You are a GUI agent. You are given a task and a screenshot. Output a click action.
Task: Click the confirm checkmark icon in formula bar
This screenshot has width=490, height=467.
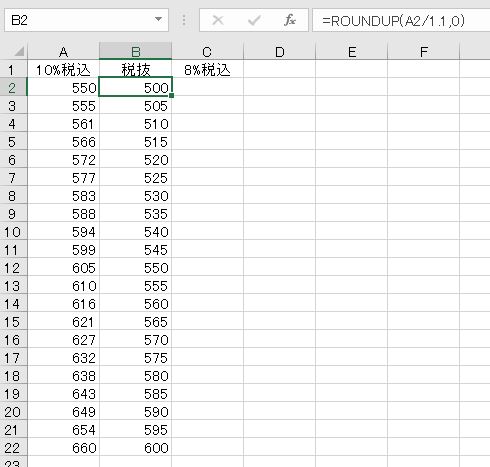click(254, 20)
